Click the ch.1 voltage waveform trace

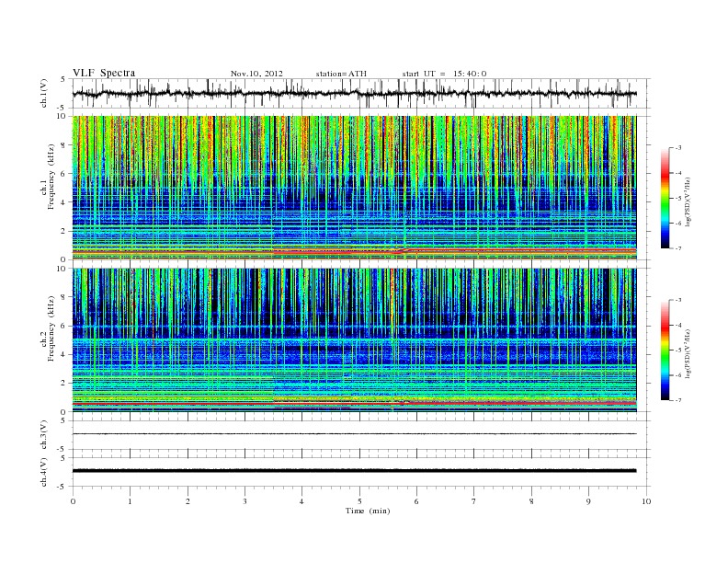tap(354, 93)
